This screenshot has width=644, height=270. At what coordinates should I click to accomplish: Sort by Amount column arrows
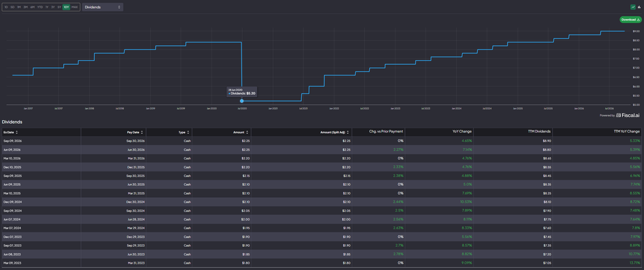point(248,132)
